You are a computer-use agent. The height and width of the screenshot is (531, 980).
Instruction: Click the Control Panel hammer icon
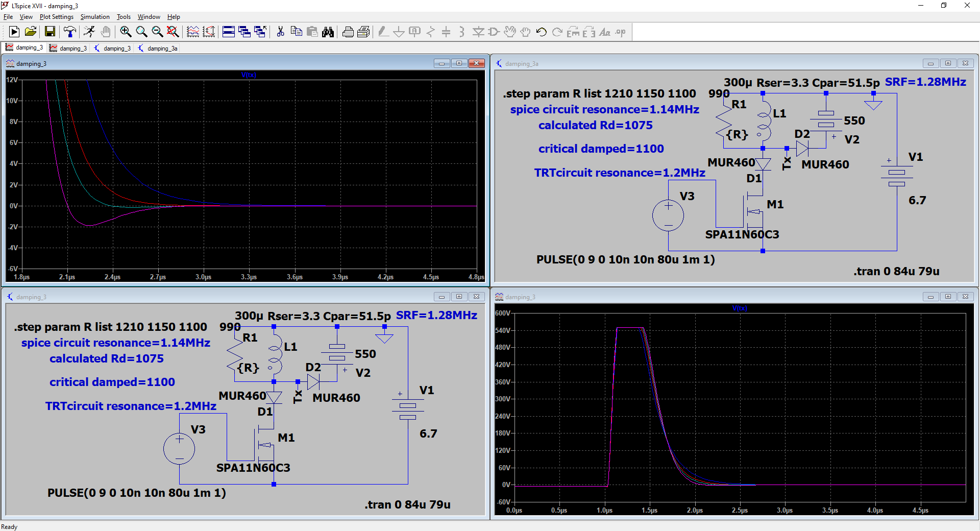tap(69, 32)
